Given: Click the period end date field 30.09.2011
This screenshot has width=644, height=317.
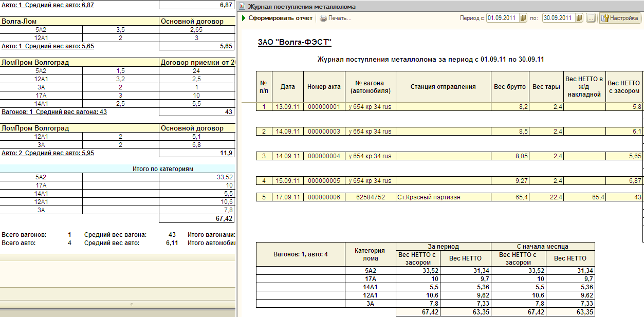Looking at the screenshot, I should tap(559, 18).
